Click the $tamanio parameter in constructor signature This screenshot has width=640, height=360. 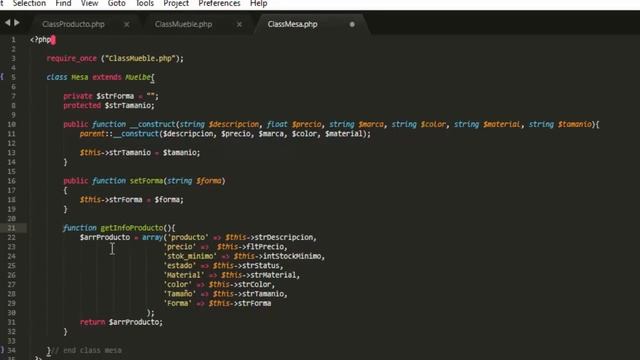click(x=574, y=124)
